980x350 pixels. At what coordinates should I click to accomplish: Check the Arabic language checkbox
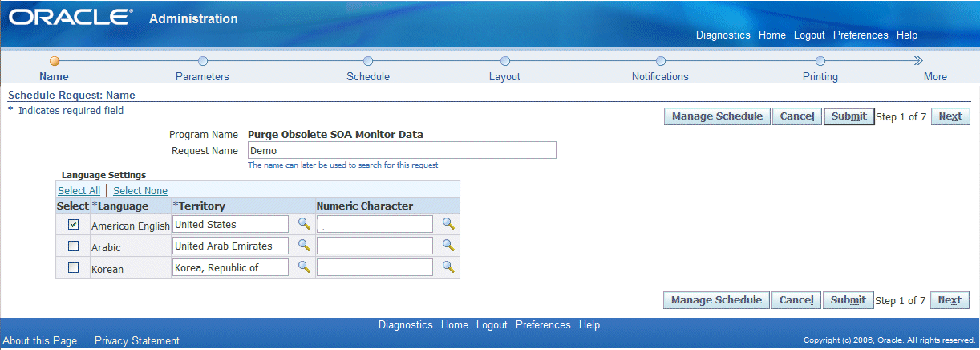point(74,246)
